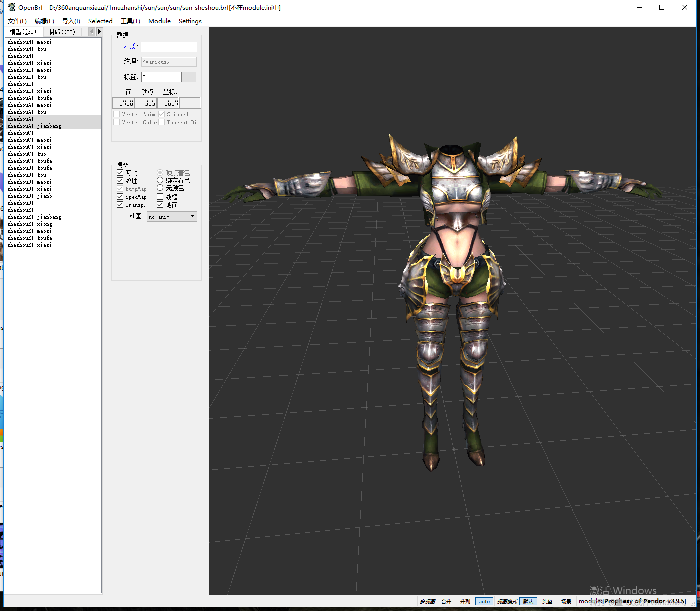Click the 标签 flags input field
Image resolution: width=700 pixels, height=611 pixels.
[x=161, y=77]
